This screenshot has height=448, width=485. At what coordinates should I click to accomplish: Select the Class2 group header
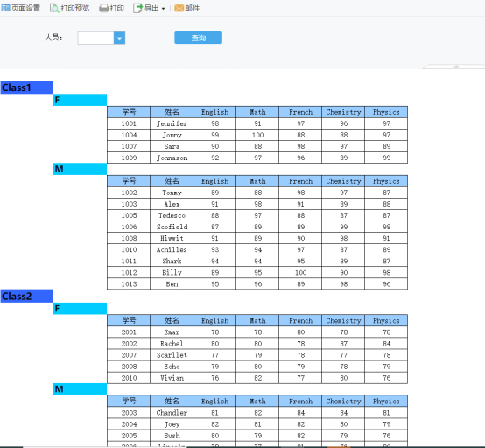click(27, 296)
